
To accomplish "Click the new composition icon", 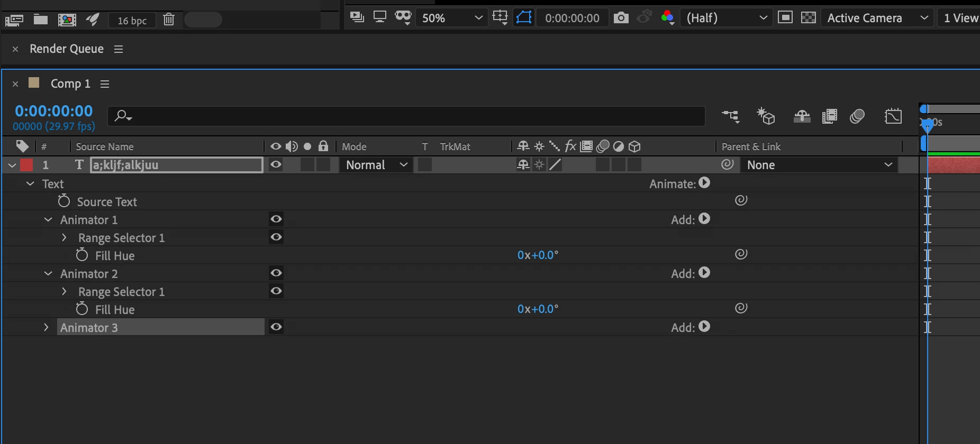I will coord(67,20).
